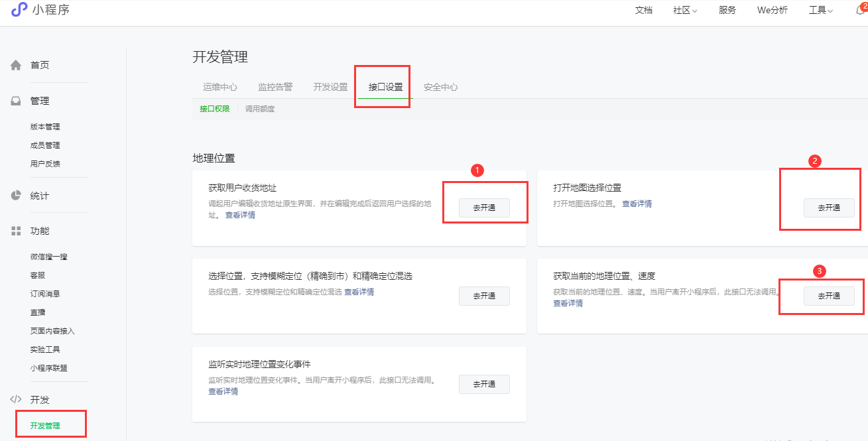The image size is (868, 441).
Task: Click 去开通 for 获取当前的地理位置、速度
Action: 828,296
